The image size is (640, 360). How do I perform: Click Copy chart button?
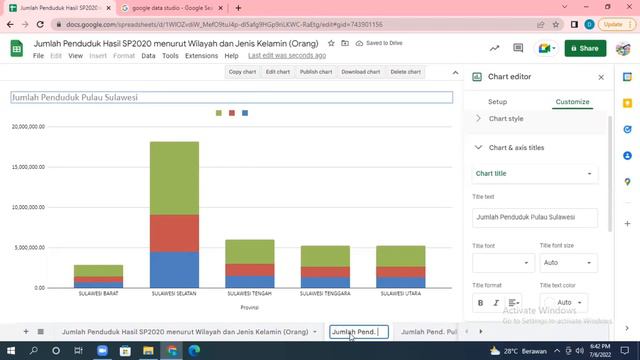[x=242, y=72]
